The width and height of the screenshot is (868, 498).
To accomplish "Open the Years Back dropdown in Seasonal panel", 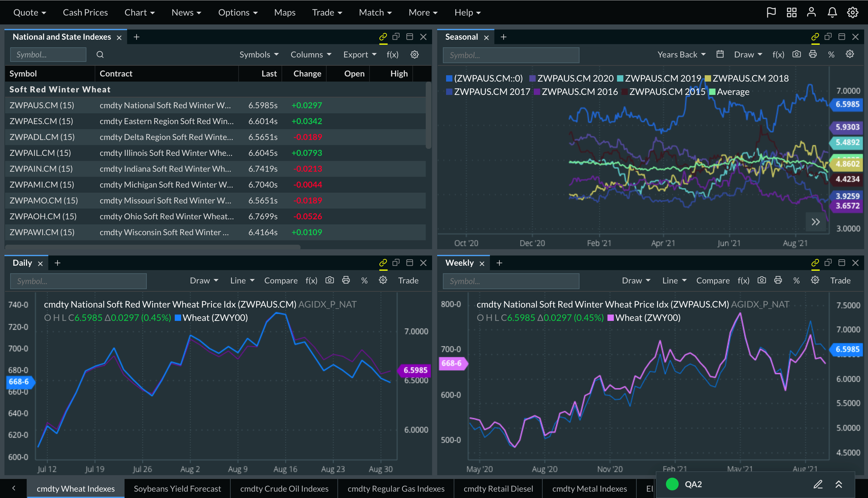I will [x=680, y=54].
